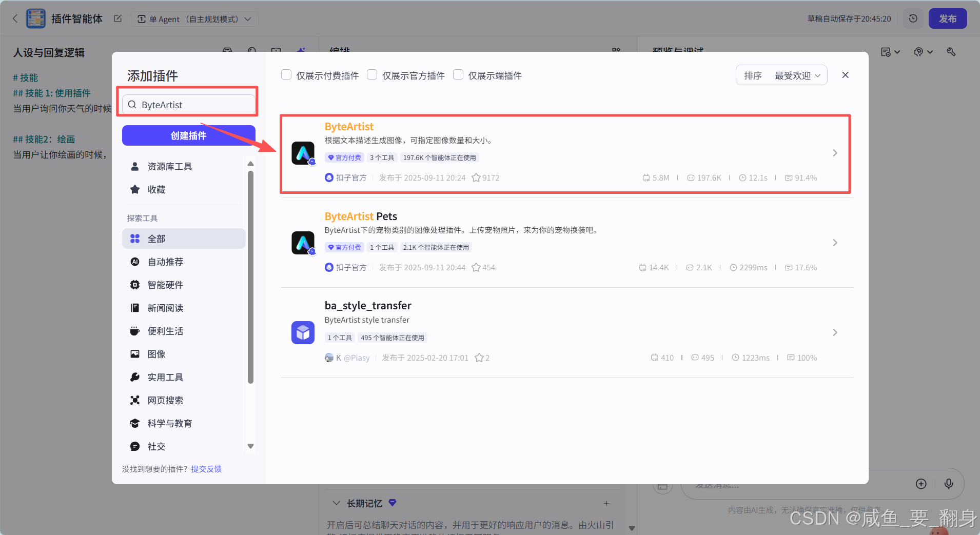Screen dimensions: 980x535
Task: Close the 添加插件 dialog
Action: click(x=845, y=75)
